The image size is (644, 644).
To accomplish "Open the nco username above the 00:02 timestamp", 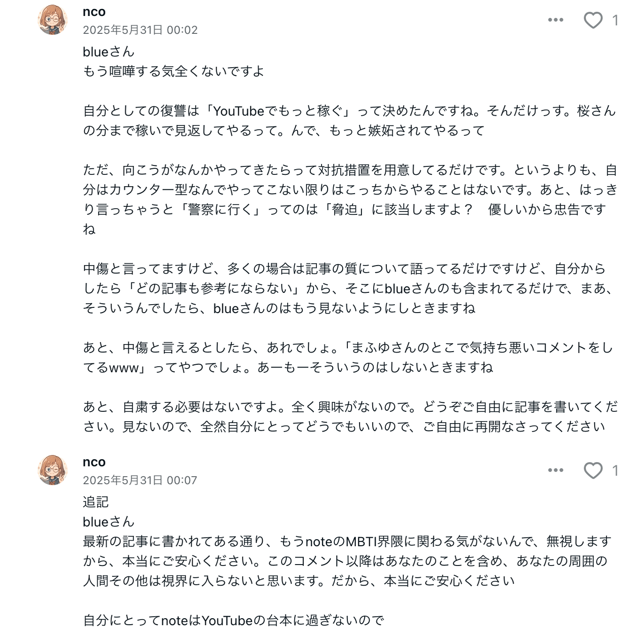I will pyautogui.click(x=94, y=12).
